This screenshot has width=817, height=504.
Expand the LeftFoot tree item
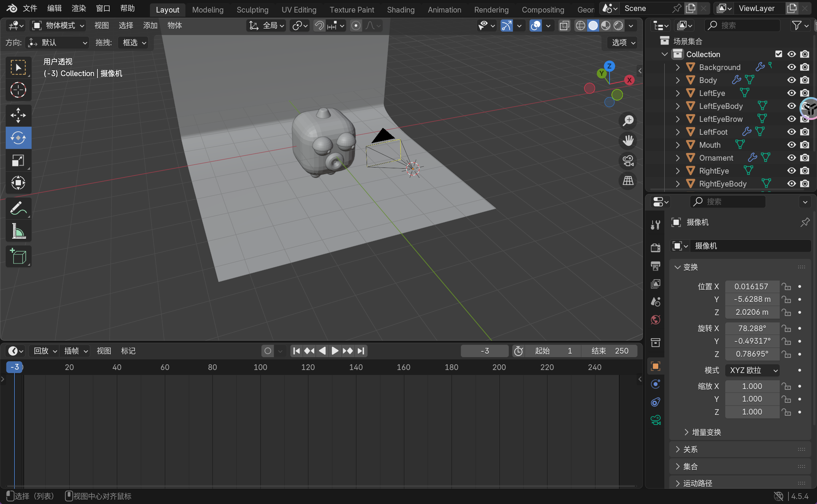[677, 132]
